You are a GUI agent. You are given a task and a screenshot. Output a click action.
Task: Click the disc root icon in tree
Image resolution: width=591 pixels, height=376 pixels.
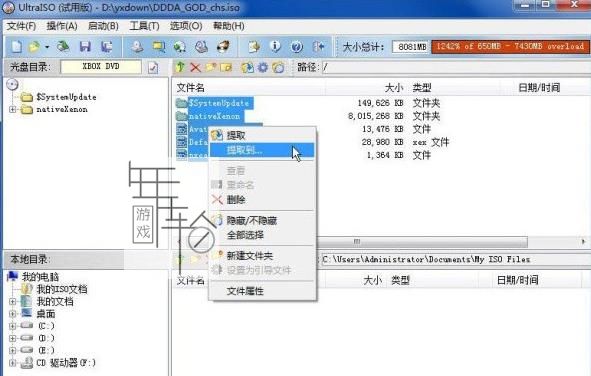tap(12, 85)
